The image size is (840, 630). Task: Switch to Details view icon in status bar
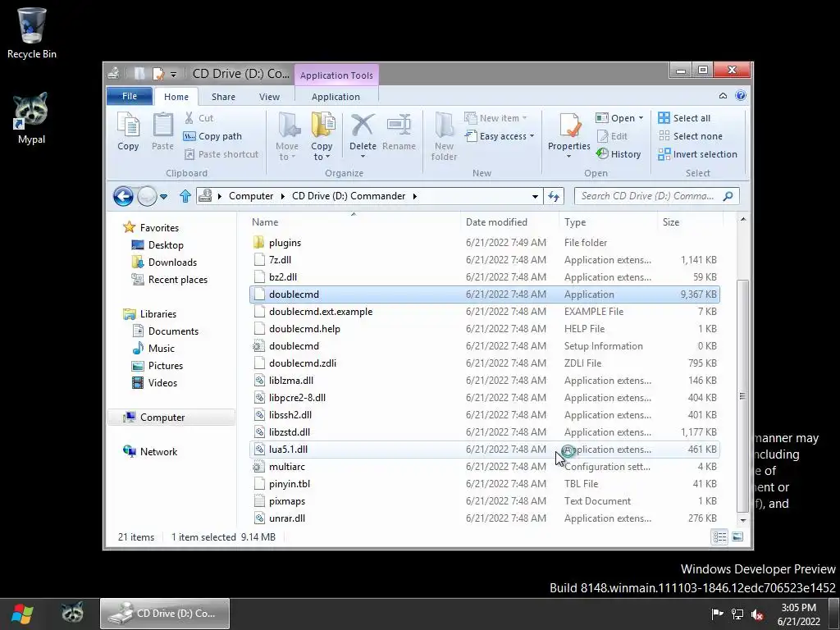point(720,536)
